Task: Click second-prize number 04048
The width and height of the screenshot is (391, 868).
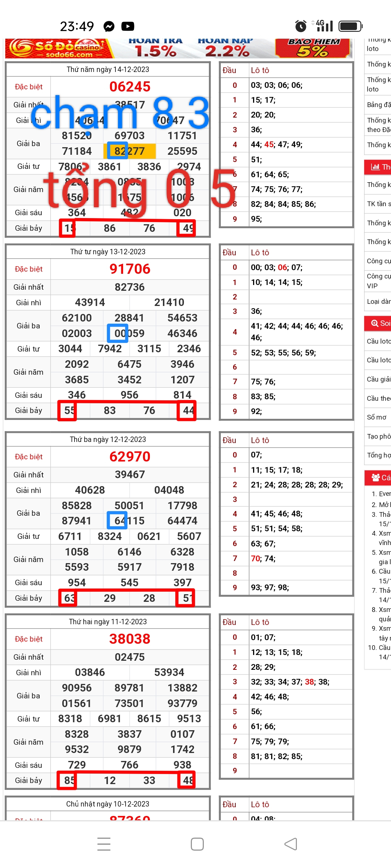Action: click(x=169, y=490)
